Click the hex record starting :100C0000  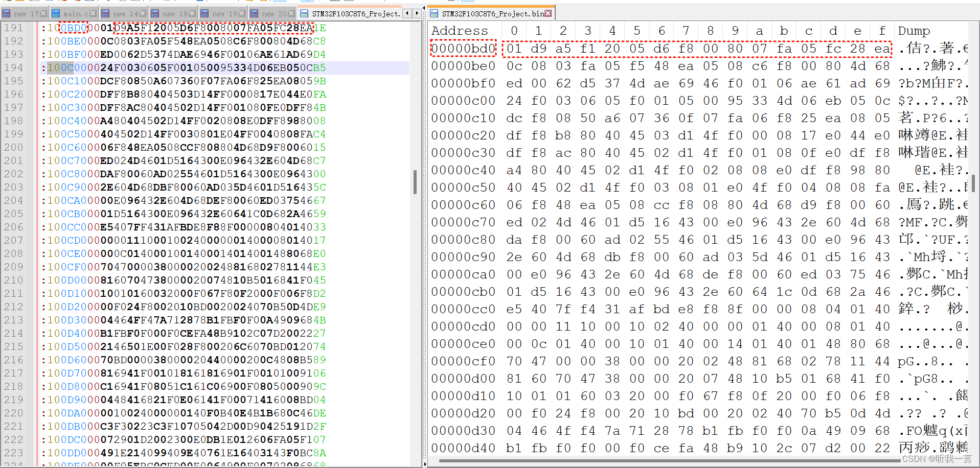pos(184,67)
